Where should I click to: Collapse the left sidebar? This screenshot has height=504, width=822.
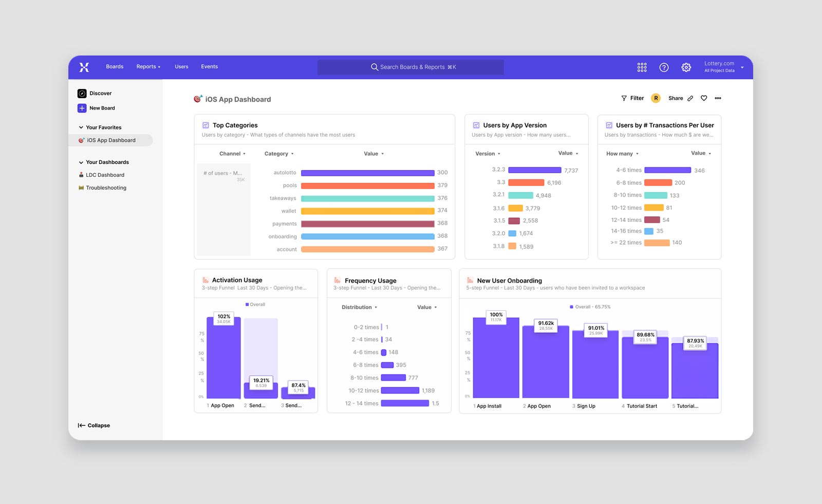[x=94, y=425]
